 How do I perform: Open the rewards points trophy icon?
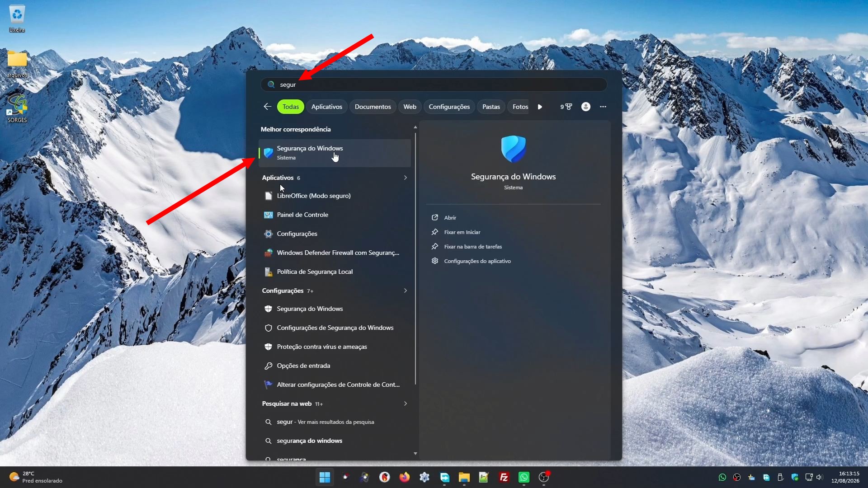(566, 107)
